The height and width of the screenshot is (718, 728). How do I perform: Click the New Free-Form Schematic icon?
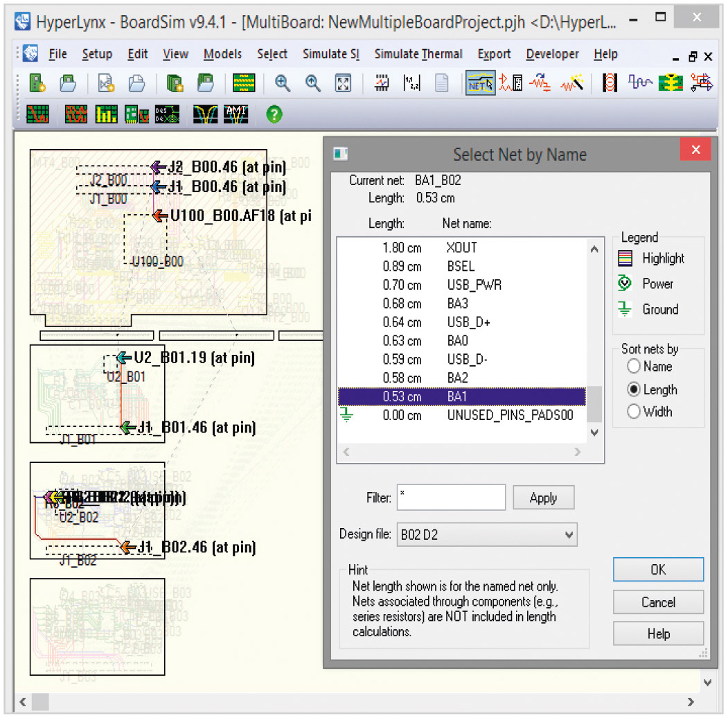coord(106,84)
